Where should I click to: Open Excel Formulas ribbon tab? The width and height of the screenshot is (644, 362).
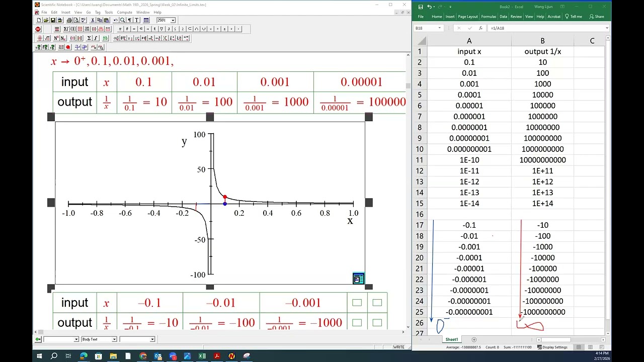489,17
